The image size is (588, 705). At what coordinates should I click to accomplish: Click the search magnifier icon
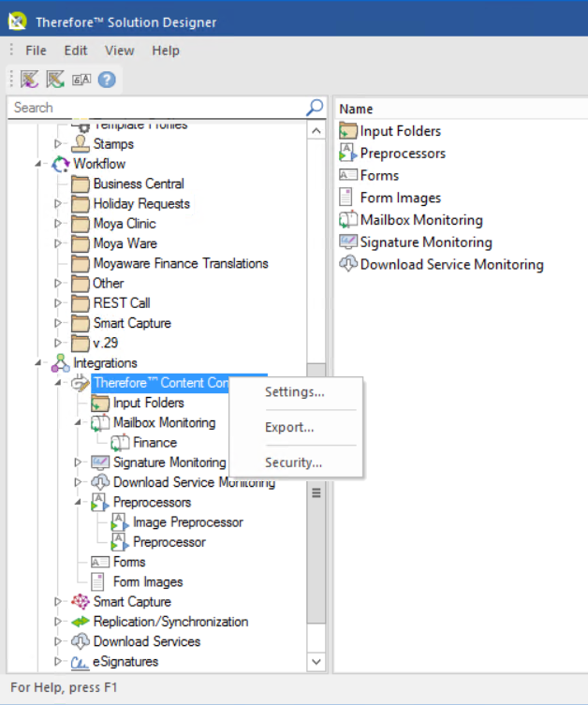tap(315, 108)
